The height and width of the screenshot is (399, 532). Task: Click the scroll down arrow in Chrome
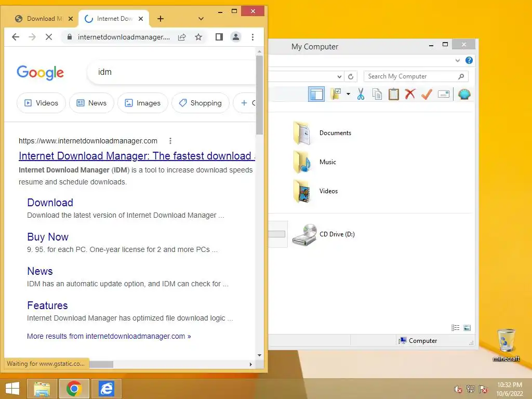[x=260, y=355]
